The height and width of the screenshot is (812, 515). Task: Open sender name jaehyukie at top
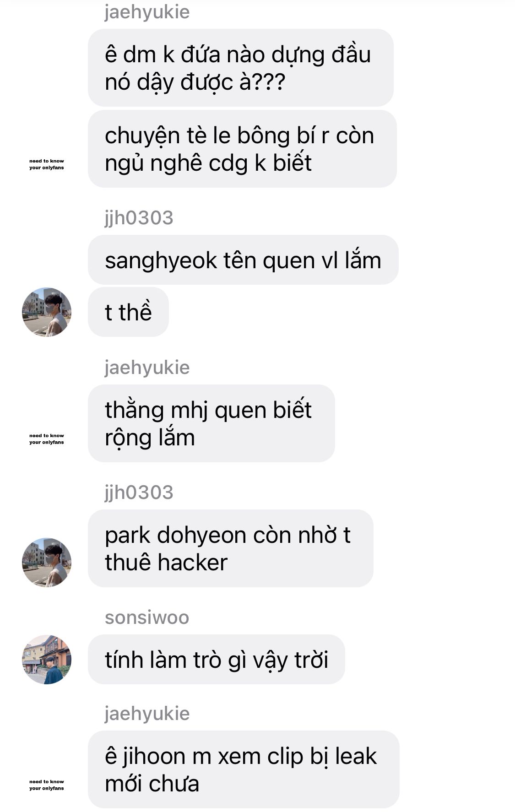pos(147,12)
